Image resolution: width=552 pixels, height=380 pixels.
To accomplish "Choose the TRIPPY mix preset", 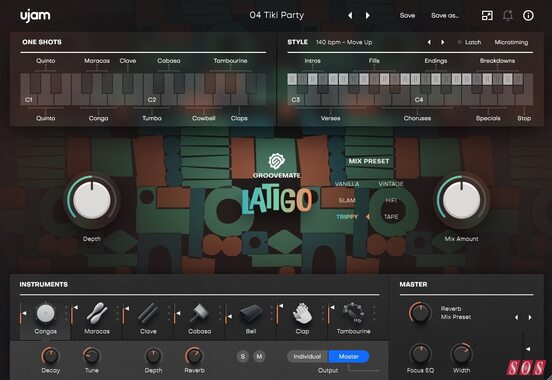I will coord(347,217).
